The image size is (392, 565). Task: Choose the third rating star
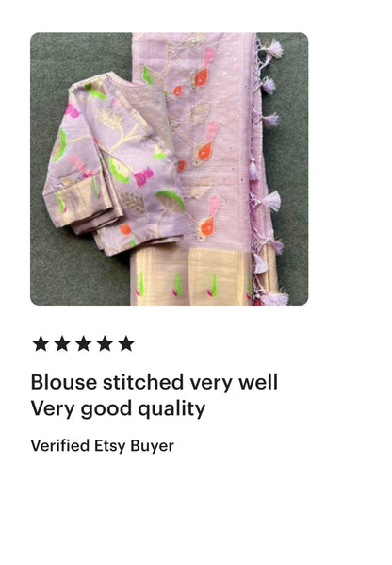click(84, 343)
